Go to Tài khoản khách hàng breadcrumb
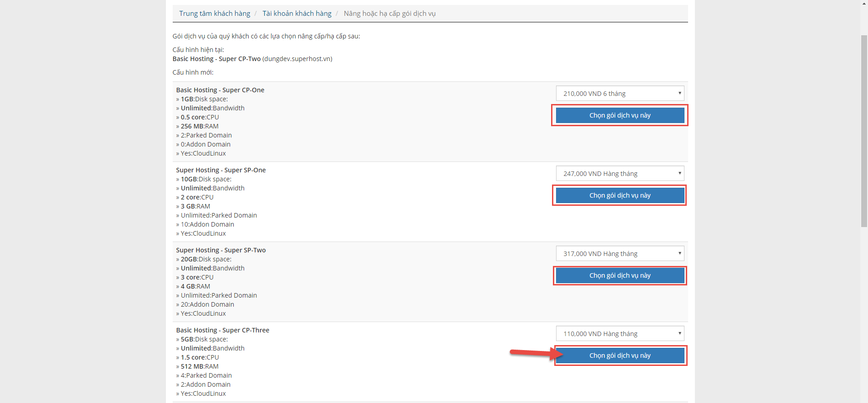The image size is (868, 403). pos(297,14)
